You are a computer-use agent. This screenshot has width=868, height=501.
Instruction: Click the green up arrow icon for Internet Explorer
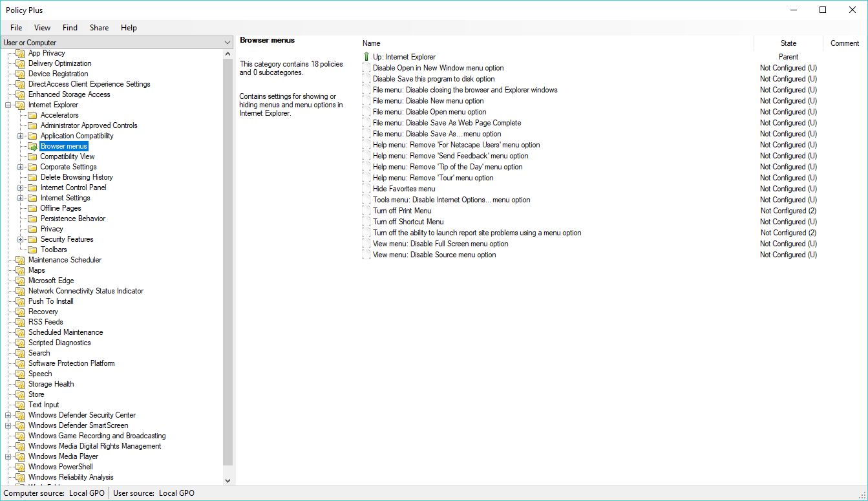pos(366,57)
